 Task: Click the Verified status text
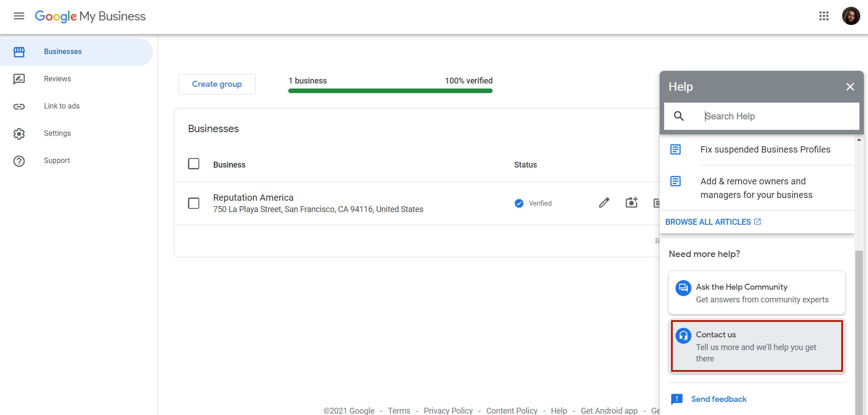tap(540, 203)
